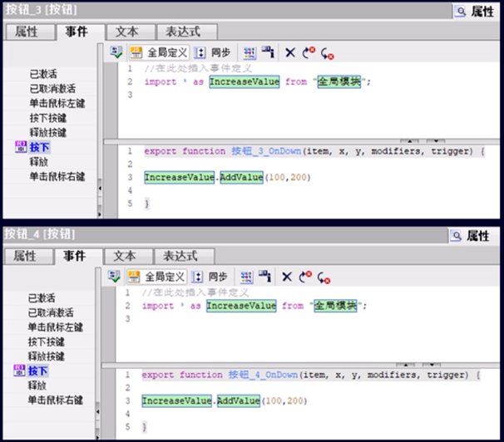
Task: Select 已取消激活 event in 按钮_4 list
Action: [x=51, y=312]
